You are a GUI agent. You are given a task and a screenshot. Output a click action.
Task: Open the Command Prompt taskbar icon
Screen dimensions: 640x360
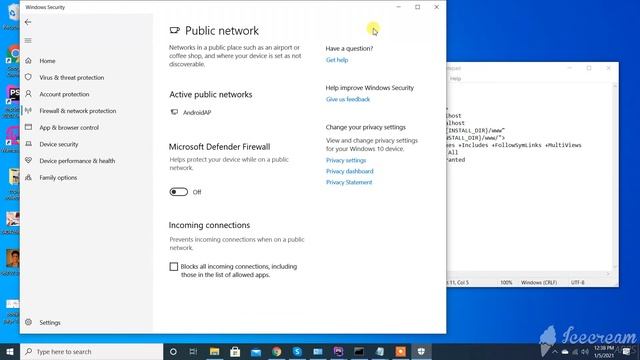point(359,351)
